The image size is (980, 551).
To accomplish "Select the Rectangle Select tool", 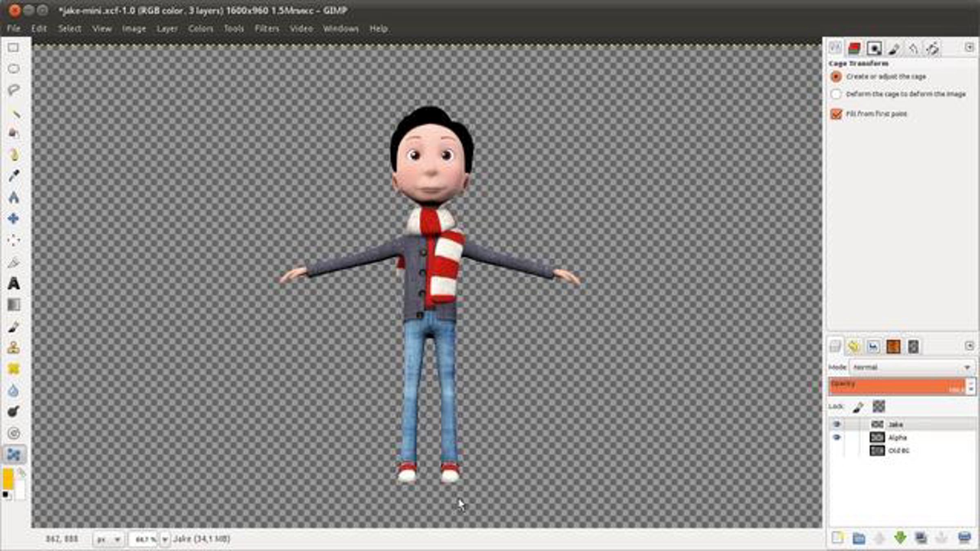I will tap(13, 48).
